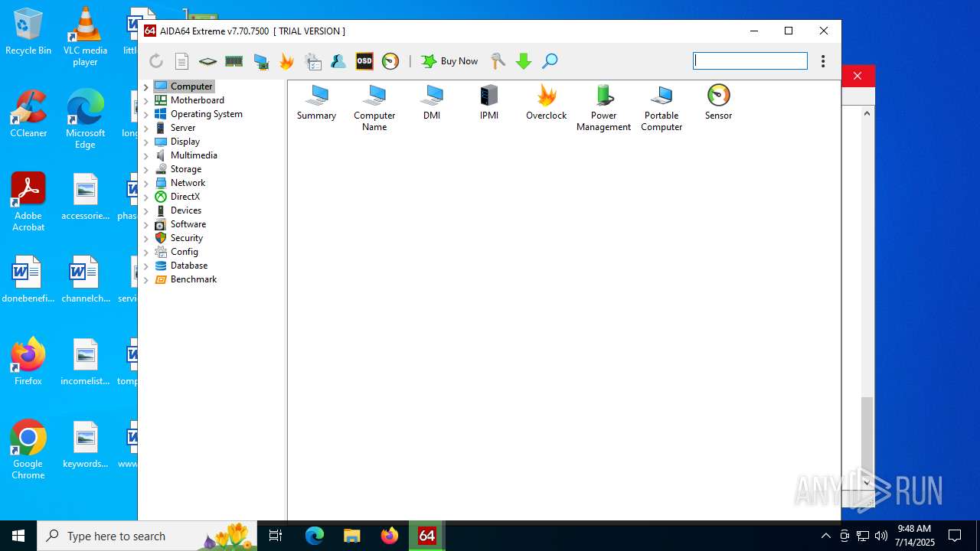Open the Portable Computer page icon

pos(661,108)
